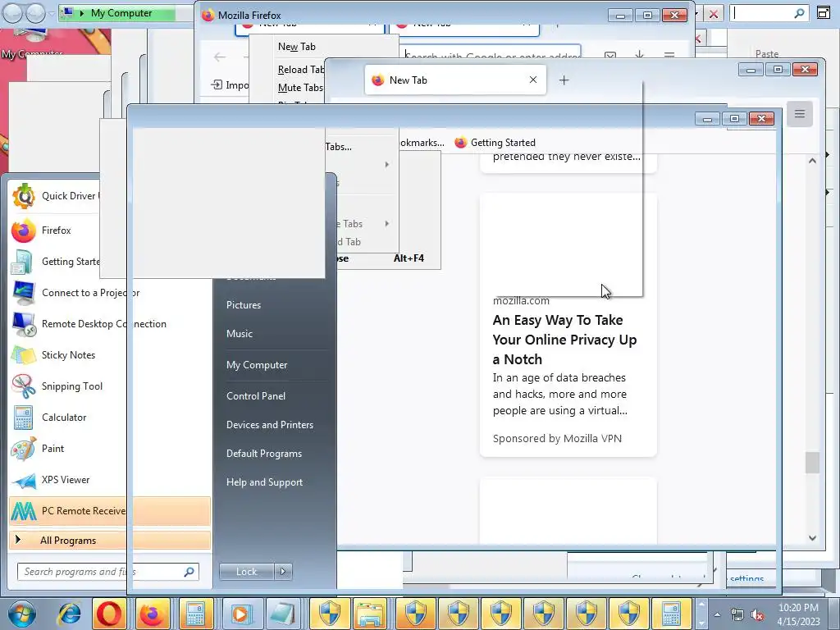840x630 pixels.
Task: Expand All Programs in Start menu
Action: coord(110,540)
